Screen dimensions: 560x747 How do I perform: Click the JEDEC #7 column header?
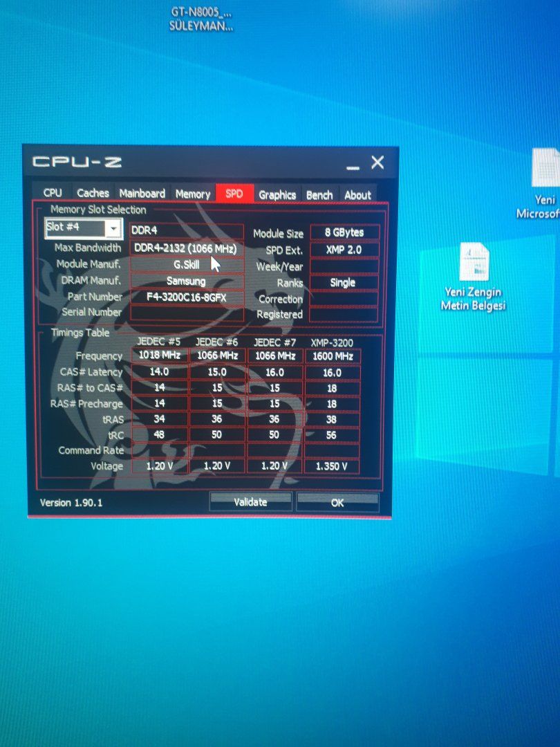pos(274,342)
